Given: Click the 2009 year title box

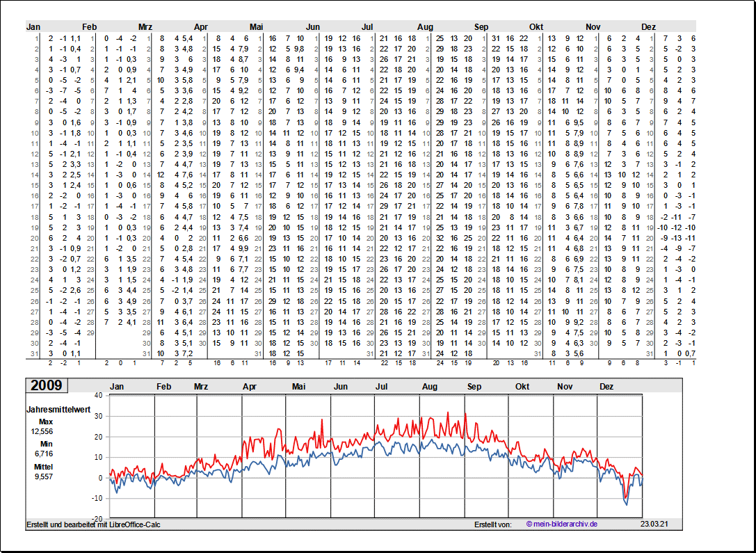Looking at the screenshot, I should (46, 385).
